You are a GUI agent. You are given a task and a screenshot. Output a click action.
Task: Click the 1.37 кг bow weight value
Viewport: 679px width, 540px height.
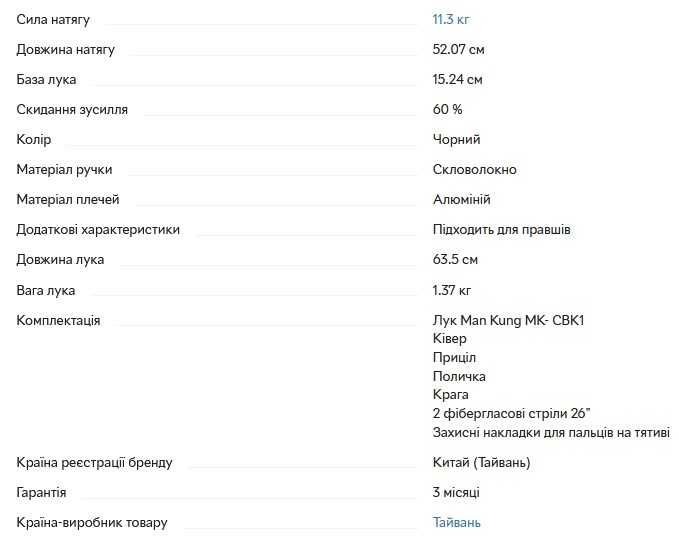[x=452, y=290]
